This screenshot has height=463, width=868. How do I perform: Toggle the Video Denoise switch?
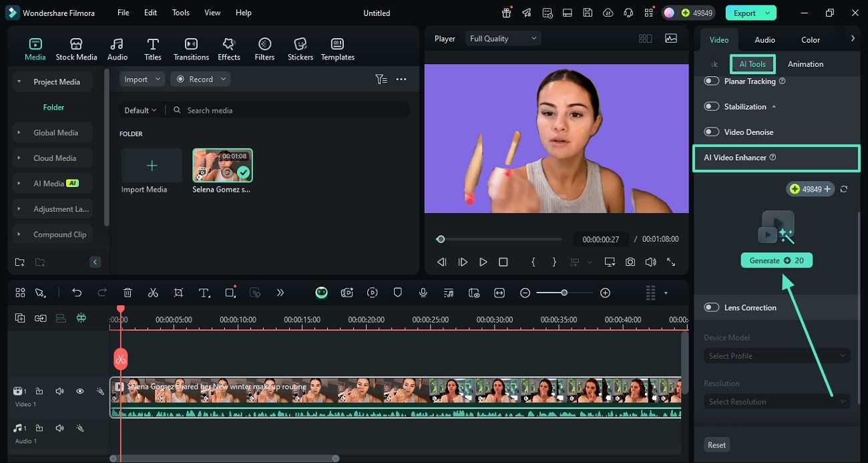(712, 132)
